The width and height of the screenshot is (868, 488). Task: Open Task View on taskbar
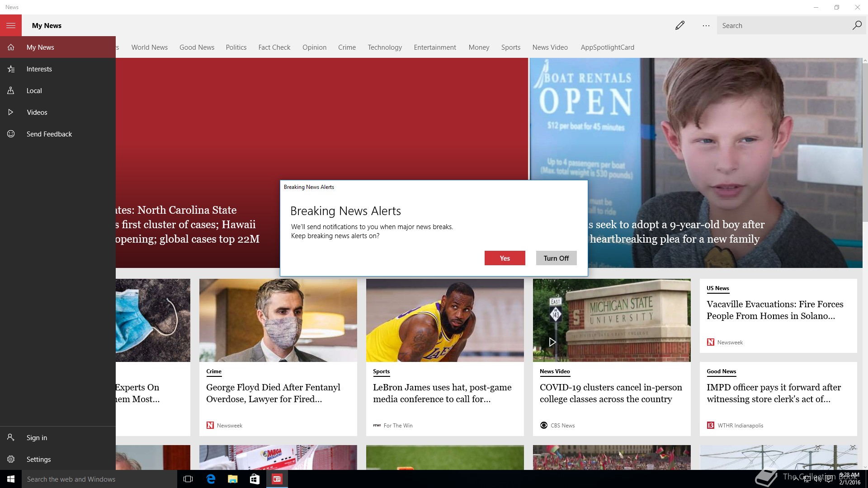(x=188, y=479)
